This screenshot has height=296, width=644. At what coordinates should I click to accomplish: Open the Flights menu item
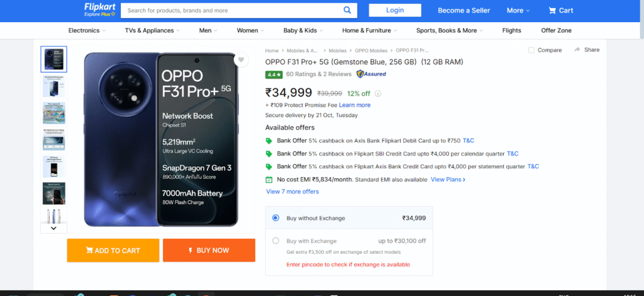pos(511,30)
